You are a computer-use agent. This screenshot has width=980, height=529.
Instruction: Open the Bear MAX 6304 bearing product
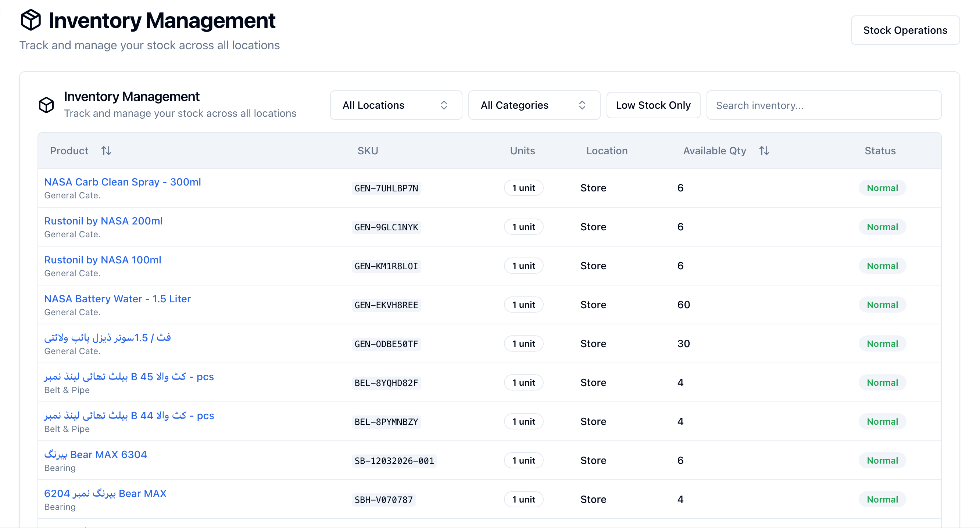(x=96, y=454)
